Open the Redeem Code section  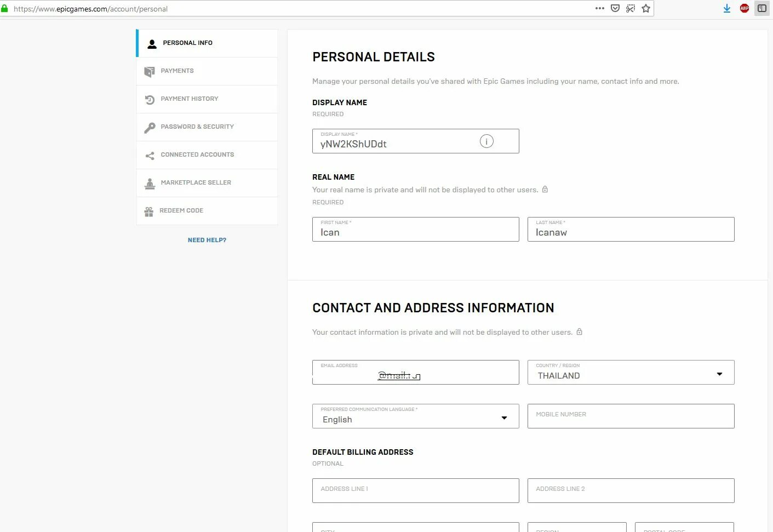(207, 211)
